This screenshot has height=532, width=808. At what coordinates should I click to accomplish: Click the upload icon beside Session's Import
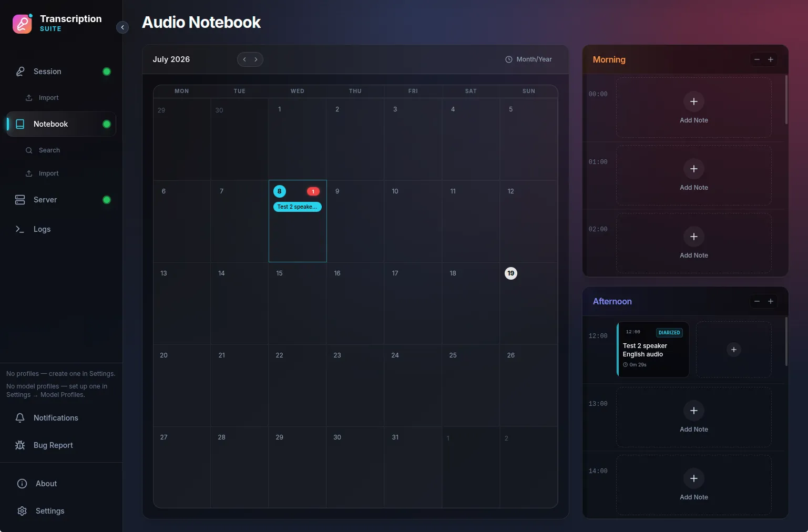click(x=29, y=98)
